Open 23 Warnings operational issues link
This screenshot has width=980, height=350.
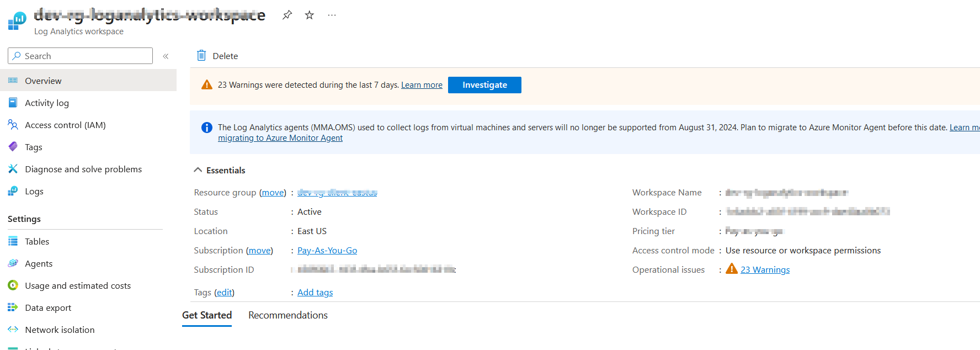pos(765,270)
